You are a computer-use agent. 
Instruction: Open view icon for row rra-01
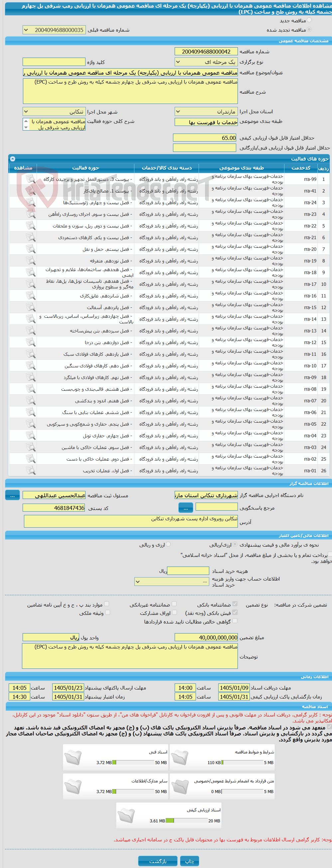(31, 470)
